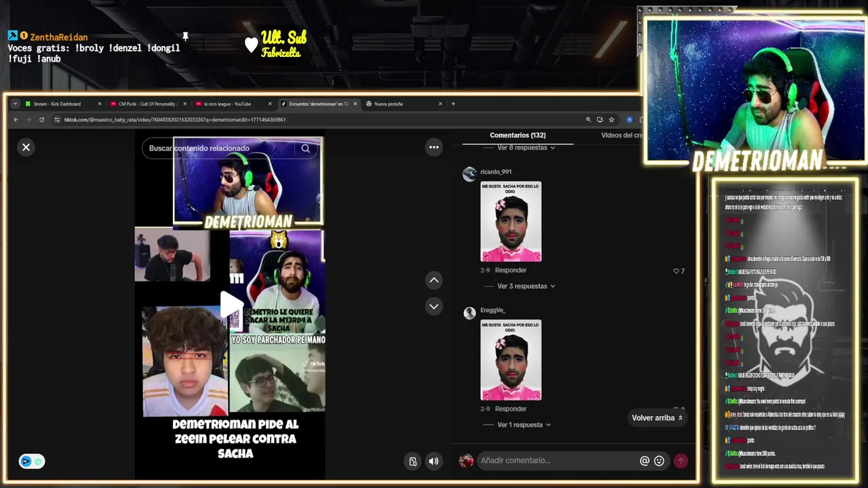Close the TikTok video viewer
The width and height of the screenshot is (868, 488).
tap(26, 147)
